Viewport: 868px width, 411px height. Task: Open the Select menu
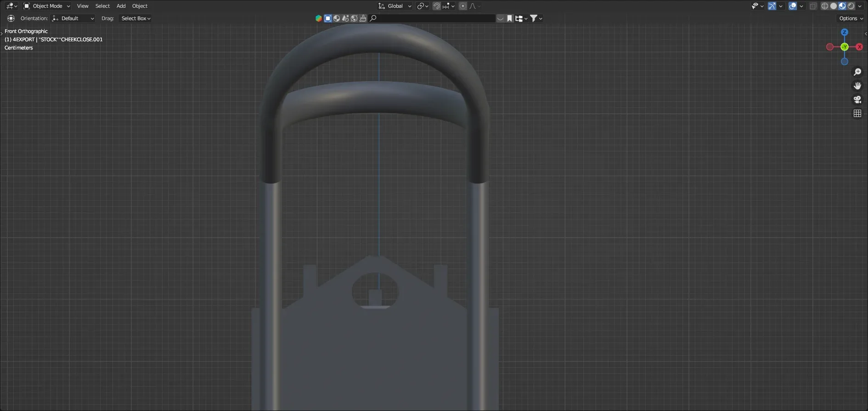[x=102, y=6]
